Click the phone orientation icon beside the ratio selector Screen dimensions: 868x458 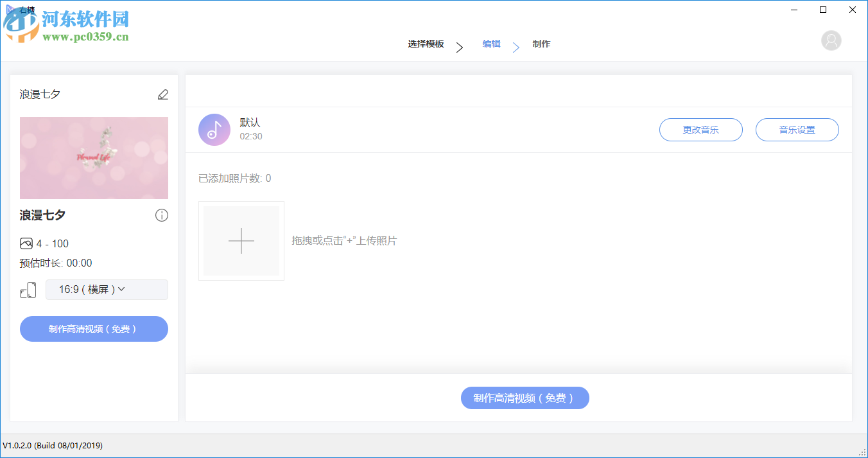28,290
